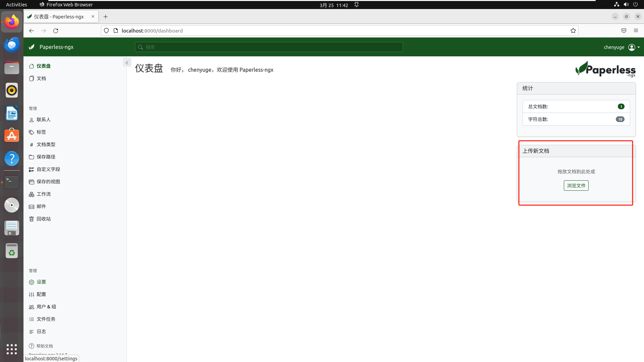Open Users & Groups (用户 & 组)
This screenshot has height=362, width=644.
coord(46,307)
